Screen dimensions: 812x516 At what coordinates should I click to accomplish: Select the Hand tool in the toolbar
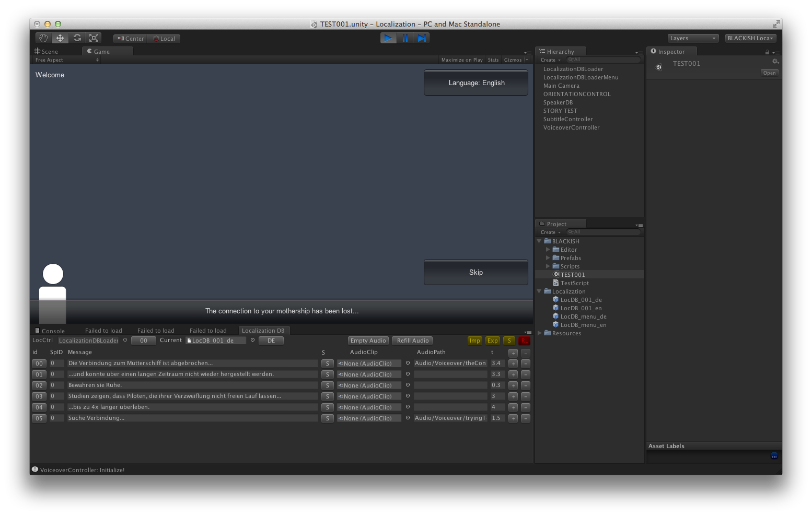(x=43, y=38)
